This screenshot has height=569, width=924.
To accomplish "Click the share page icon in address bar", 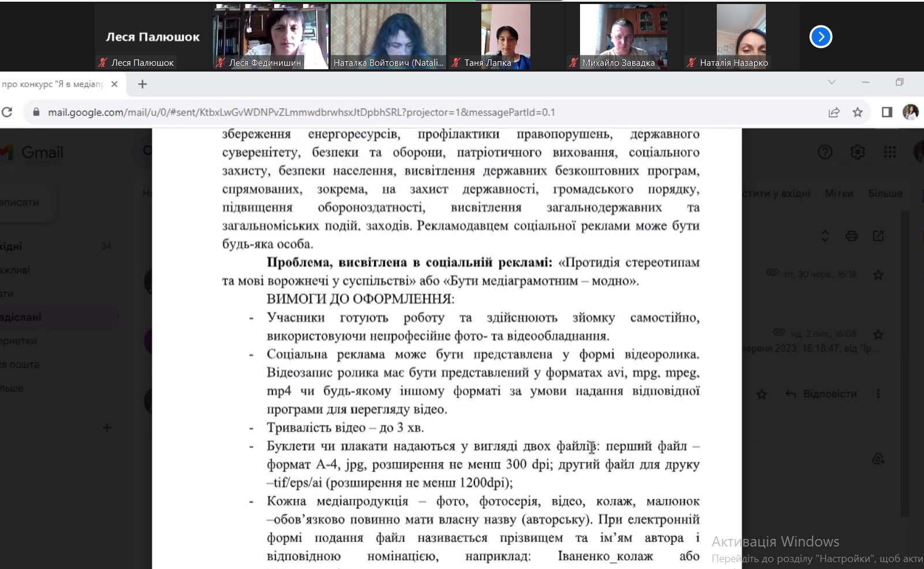I will click(x=833, y=113).
